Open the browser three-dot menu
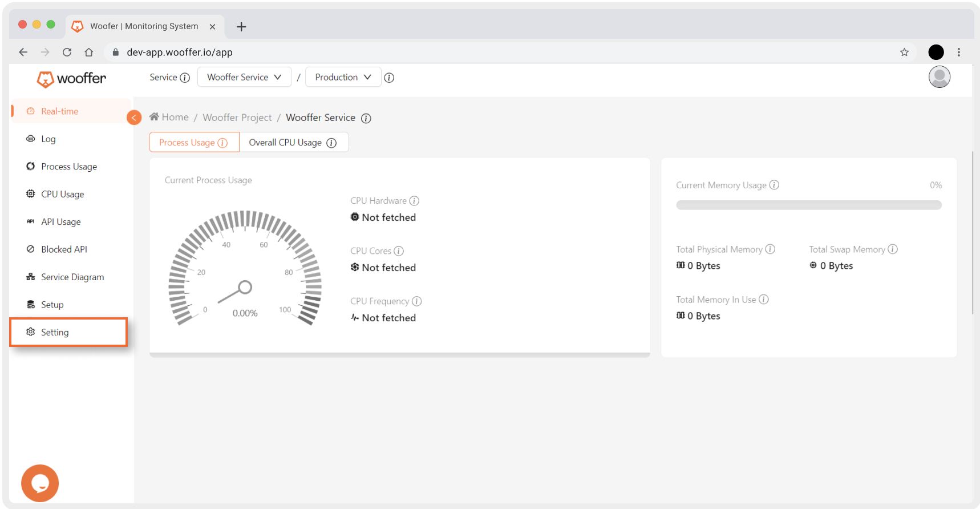 [x=958, y=52]
